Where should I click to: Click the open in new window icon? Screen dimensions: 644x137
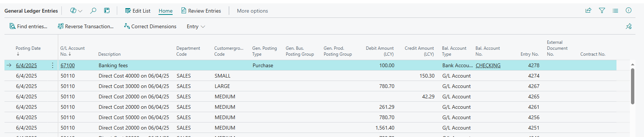point(107,11)
